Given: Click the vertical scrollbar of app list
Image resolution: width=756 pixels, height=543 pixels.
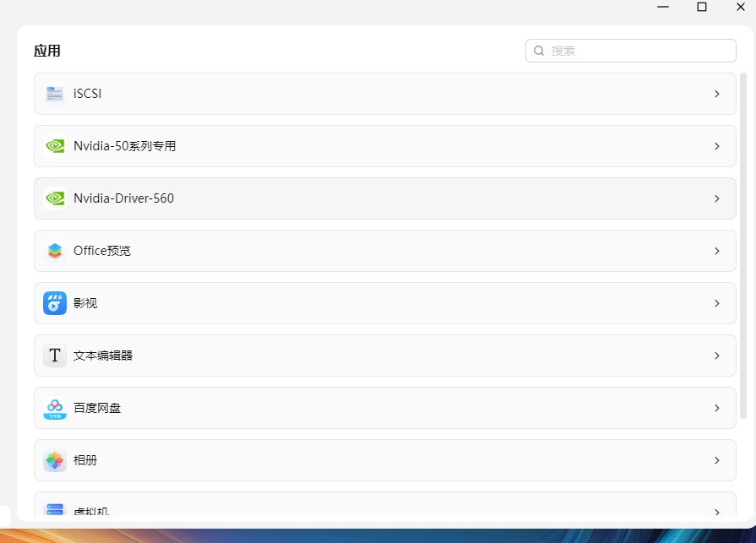Looking at the screenshot, I should click(743, 246).
